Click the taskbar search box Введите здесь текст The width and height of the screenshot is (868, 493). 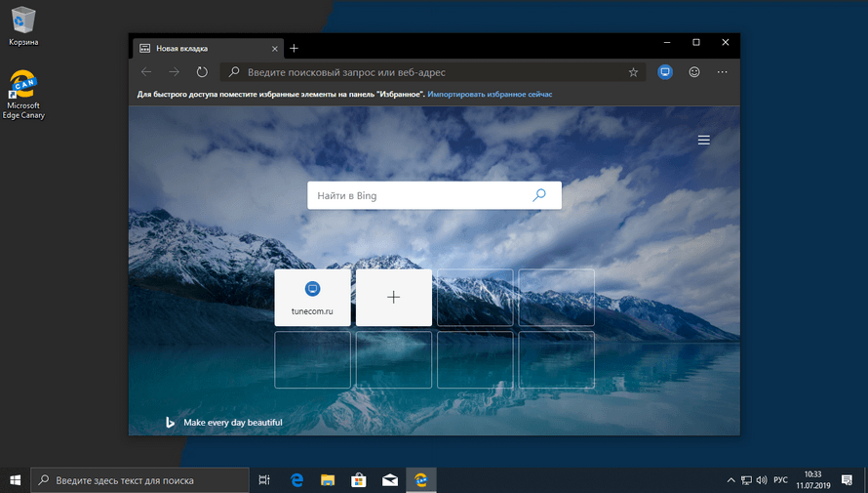click(x=139, y=480)
